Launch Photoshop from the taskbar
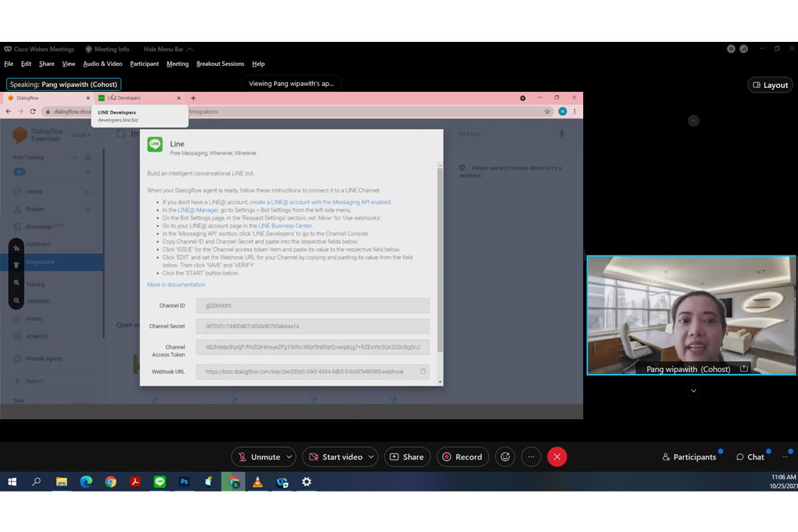 tap(184, 482)
